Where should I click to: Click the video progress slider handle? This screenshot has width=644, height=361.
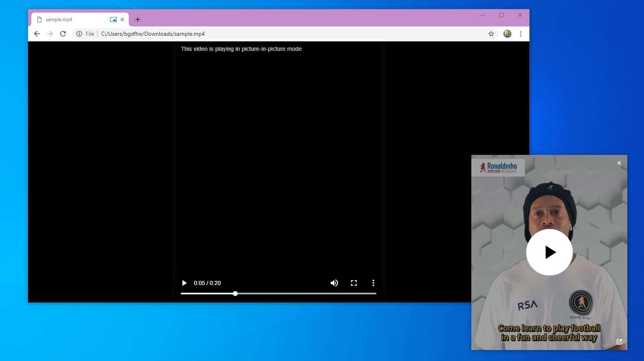[235, 294]
